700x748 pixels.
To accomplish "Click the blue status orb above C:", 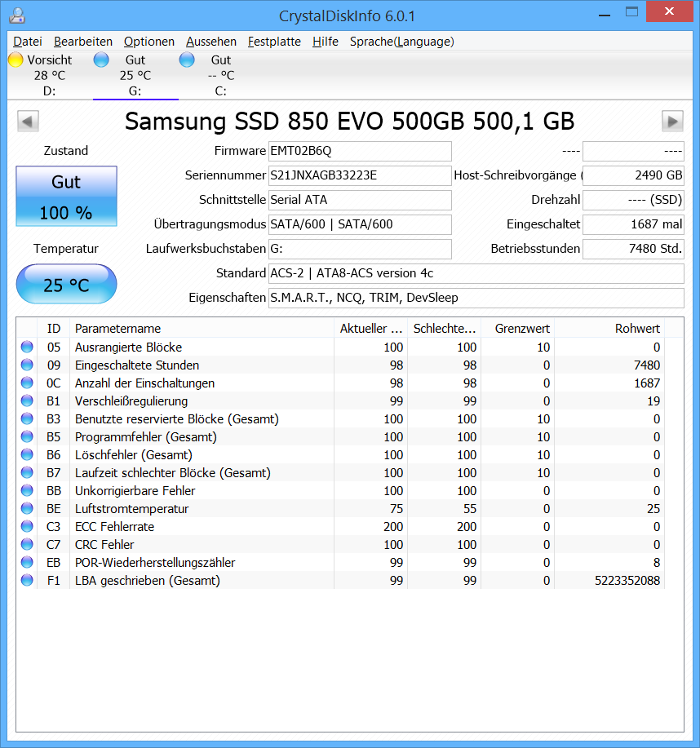I will pyautogui.click(x=187, y=60).
